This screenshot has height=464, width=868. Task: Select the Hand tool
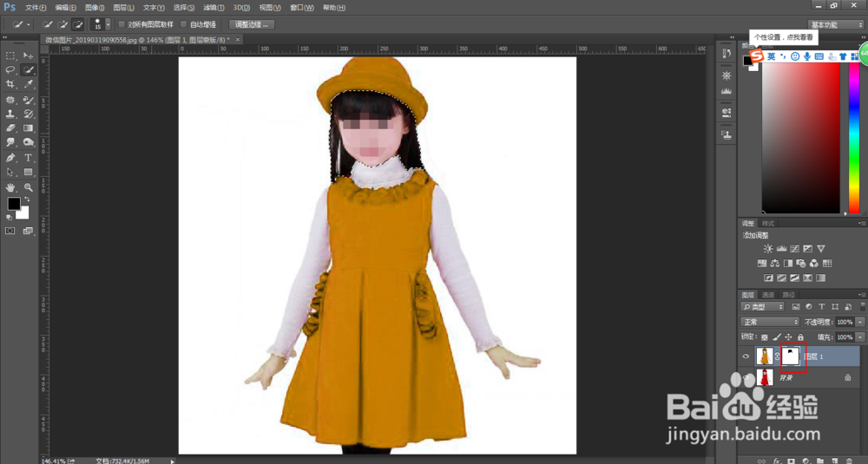(10, 188)
